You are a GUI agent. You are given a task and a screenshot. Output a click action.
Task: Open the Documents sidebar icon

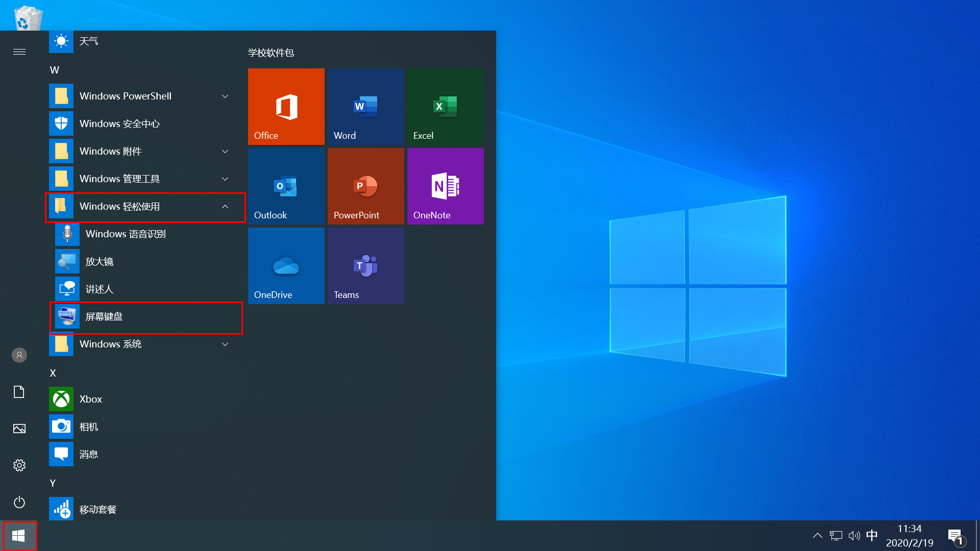tap(19, 392)
